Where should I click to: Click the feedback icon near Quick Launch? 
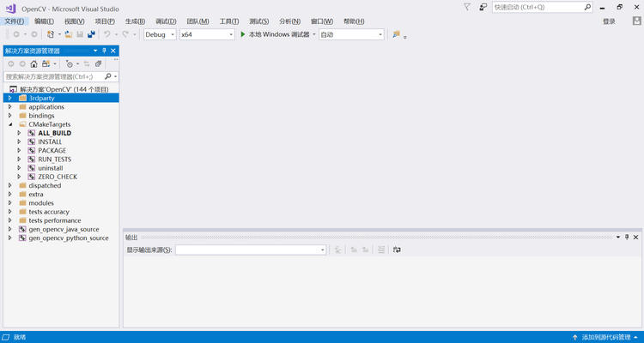pyautogui.click(x=483, y=7)
